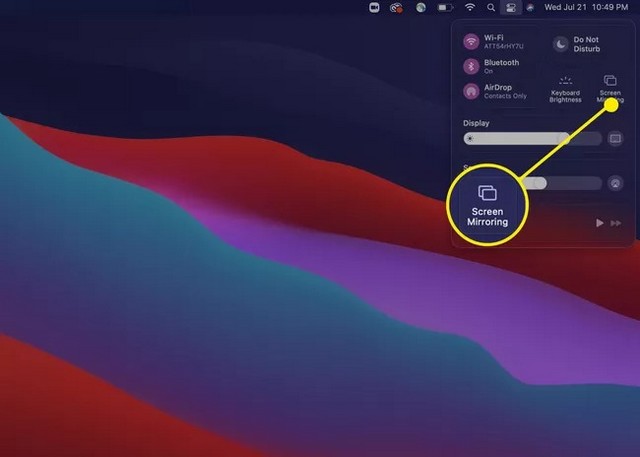Open the Bluetooth On label

[x=501, y=66]
